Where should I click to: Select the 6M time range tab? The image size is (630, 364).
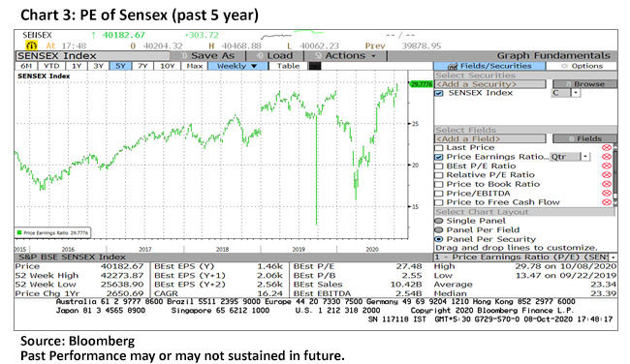coord(26,66)
